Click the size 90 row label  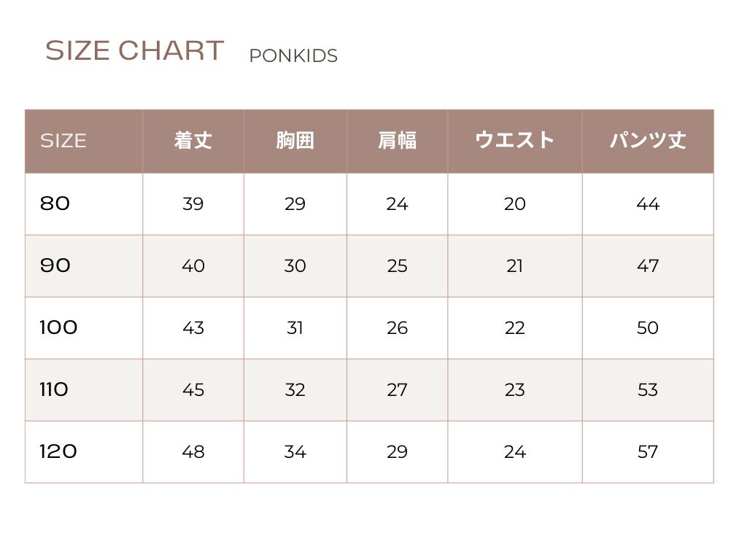[55, 265]
